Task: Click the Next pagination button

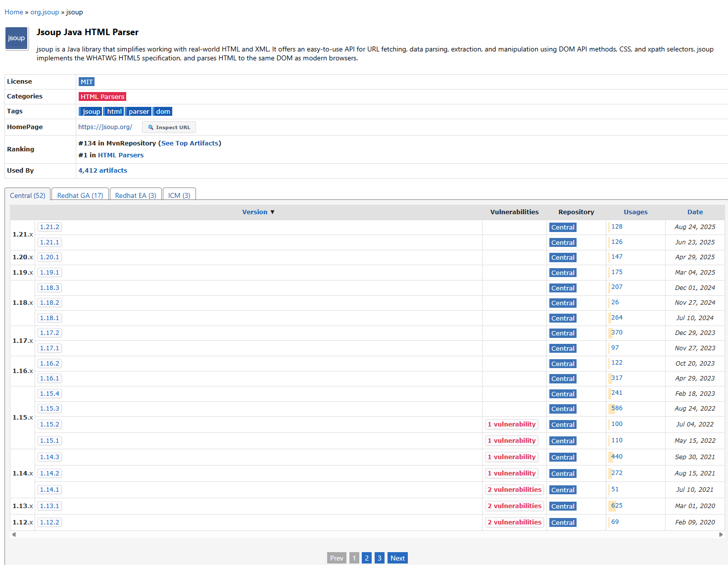Action: click(x=397, y=558)
